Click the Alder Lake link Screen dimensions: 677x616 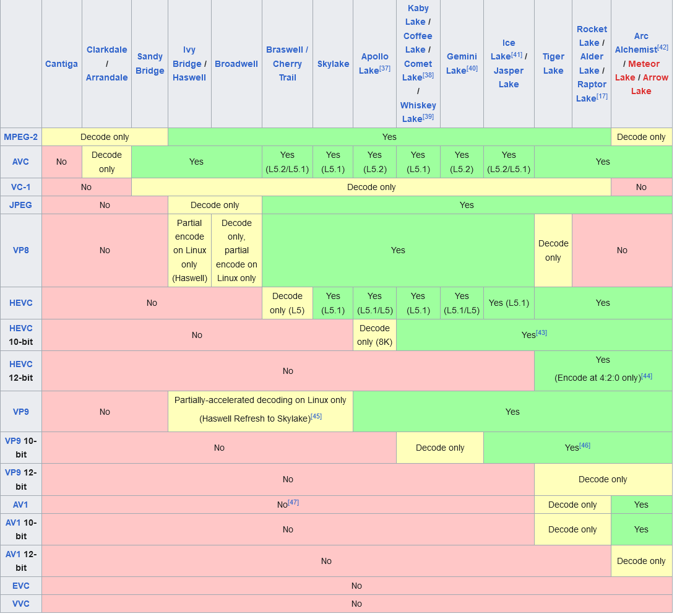click(x=592, y=64)
